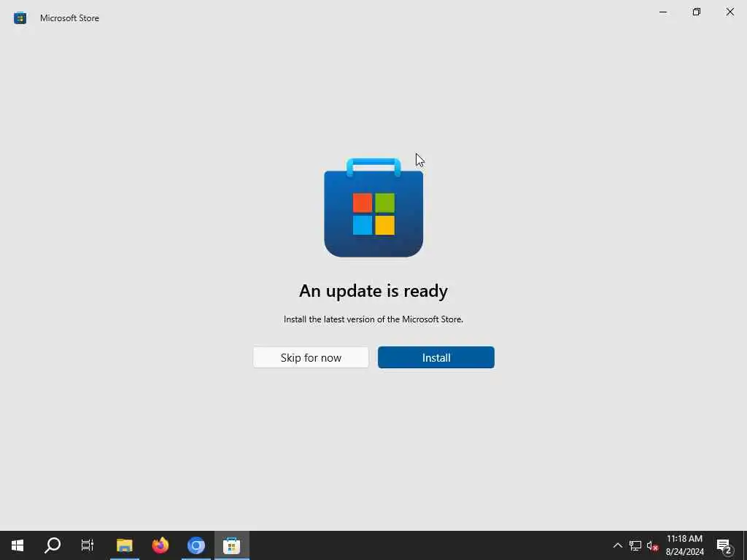Viewport: 747px width, 560px height.
Task: Launch Firefox from the taskbar
Action: tap(160, 545)
